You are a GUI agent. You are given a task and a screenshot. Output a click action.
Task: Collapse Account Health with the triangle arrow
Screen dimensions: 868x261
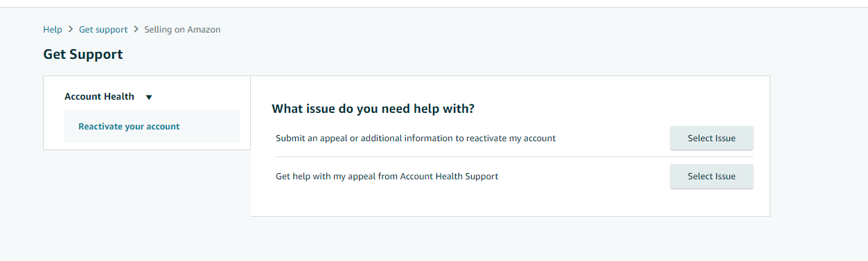(149, 98)
